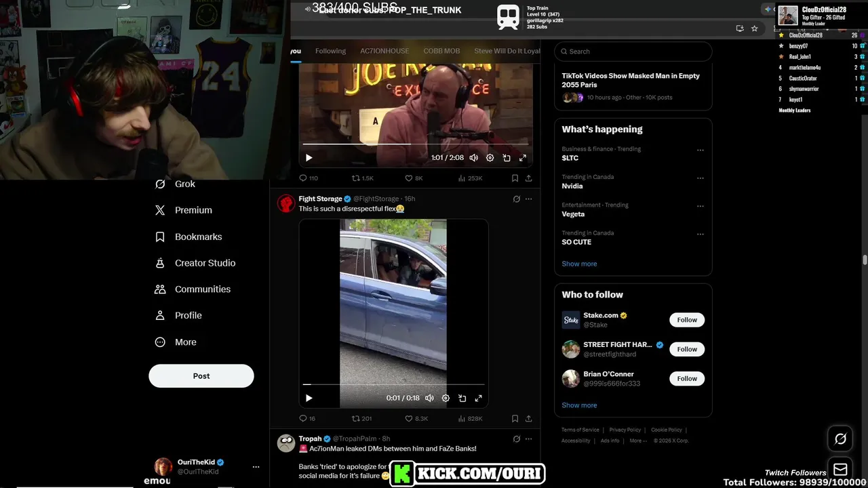Viewport: 868px width, 488px height.
Task: Click Grok explain icon on Tropah post
Action: coord(516,439)
